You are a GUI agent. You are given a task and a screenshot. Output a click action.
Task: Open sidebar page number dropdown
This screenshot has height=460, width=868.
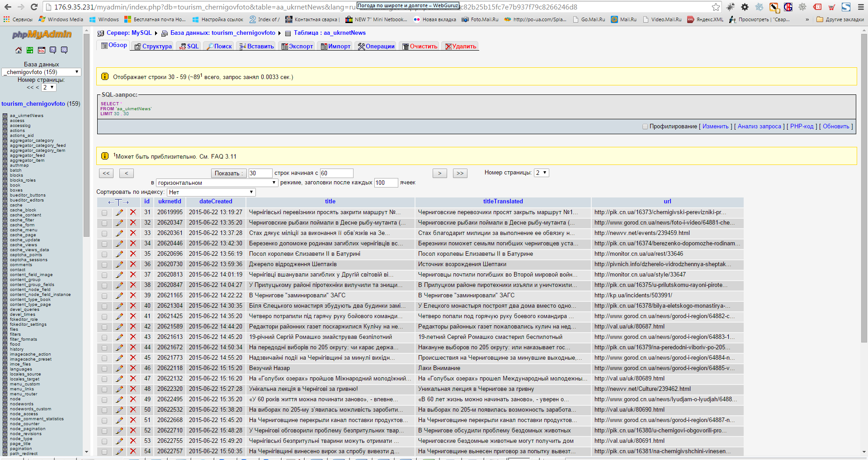pyautogui.click(x=48, y=87)
